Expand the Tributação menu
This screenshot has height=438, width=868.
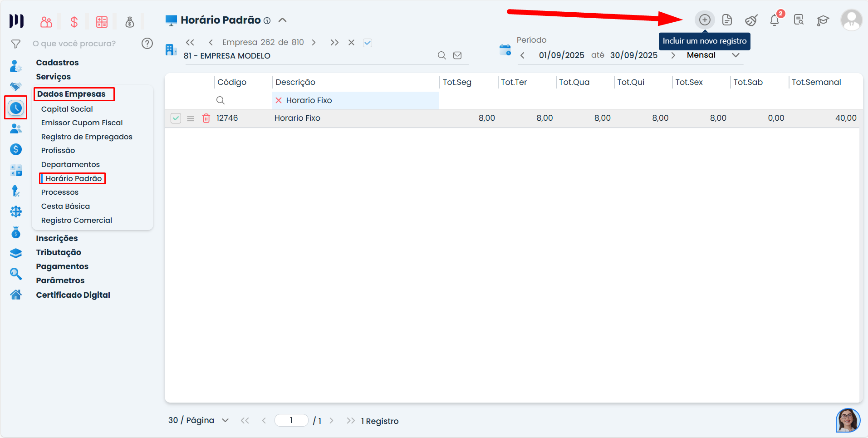(x=59, y=252)
